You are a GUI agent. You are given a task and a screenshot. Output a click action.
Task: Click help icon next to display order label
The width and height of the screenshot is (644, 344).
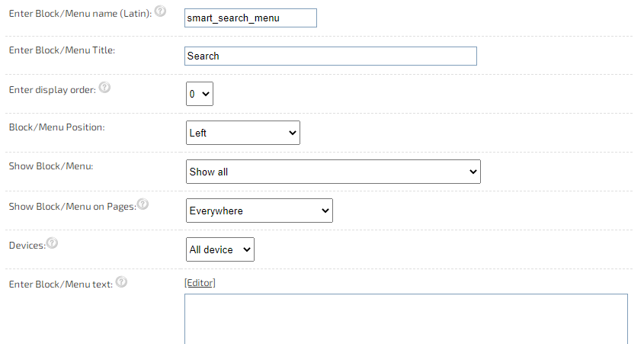pyautogui.click(x=104, y=87)
